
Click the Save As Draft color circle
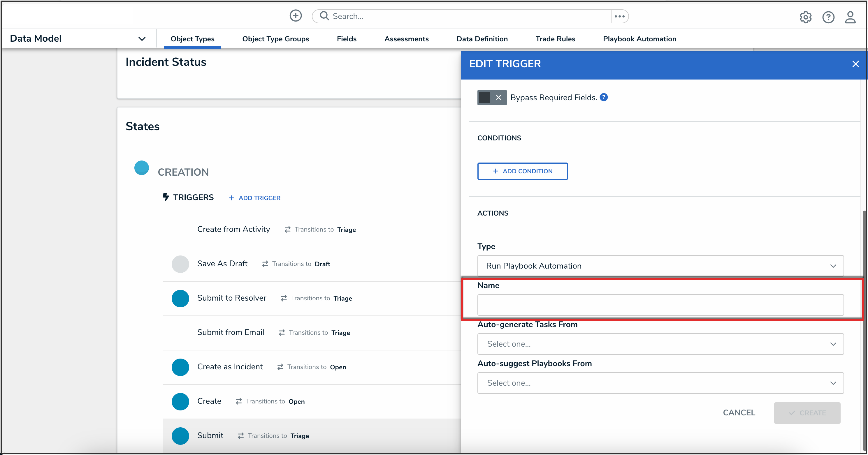(x=180, y=264)
